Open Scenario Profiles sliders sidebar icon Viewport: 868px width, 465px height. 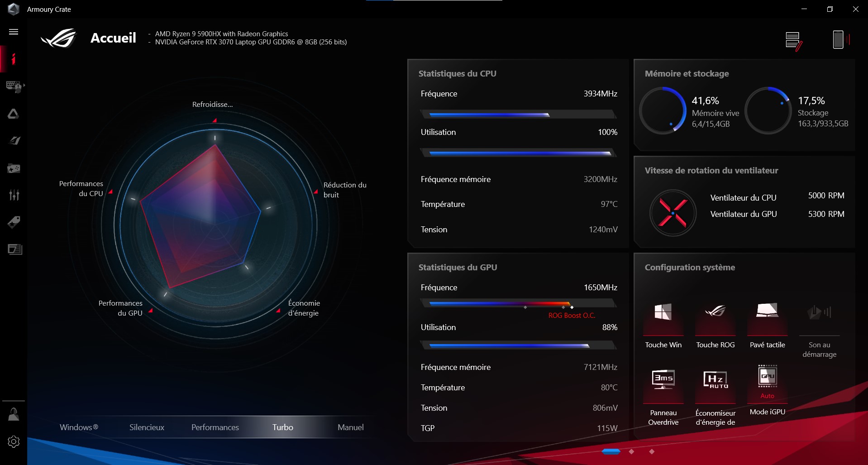pyautogui.click(x=14, y=195)
